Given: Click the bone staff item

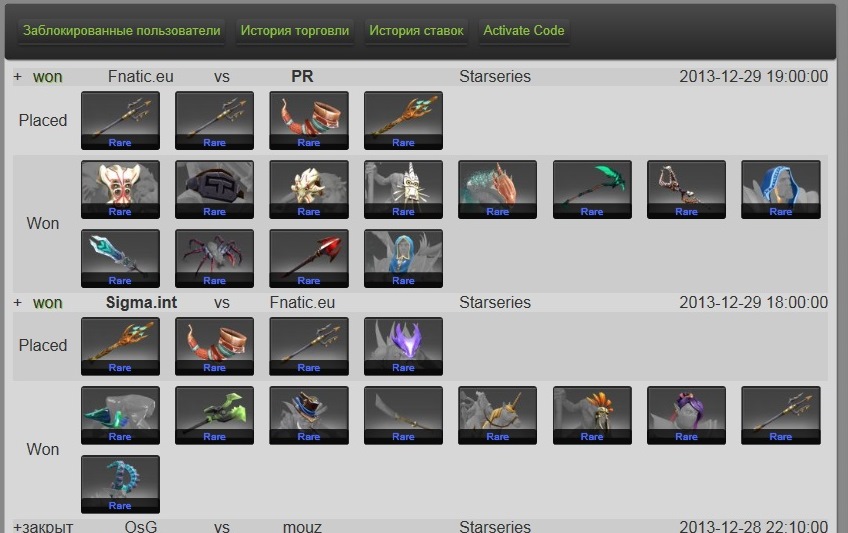Looking at the screenshot, I should (x=686, y=190).
